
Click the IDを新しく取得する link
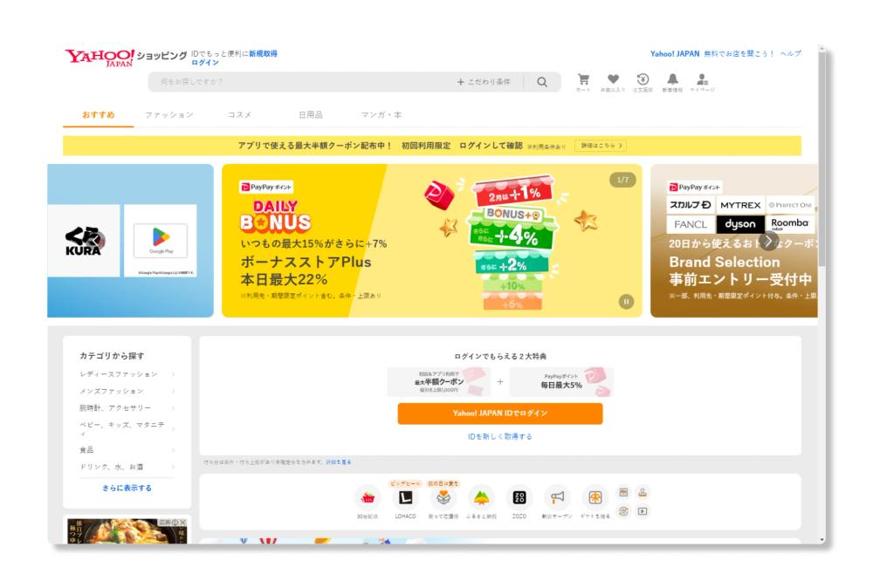point(500,437)
